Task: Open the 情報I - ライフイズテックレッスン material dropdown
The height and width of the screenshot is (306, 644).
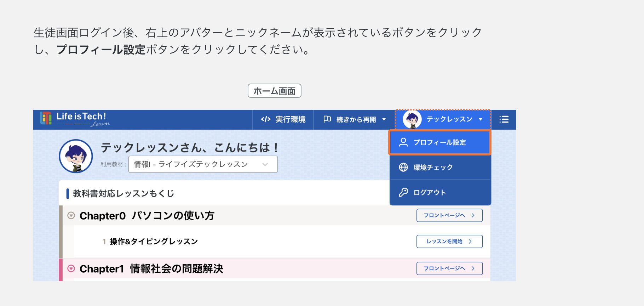Action: click(203, 164)
